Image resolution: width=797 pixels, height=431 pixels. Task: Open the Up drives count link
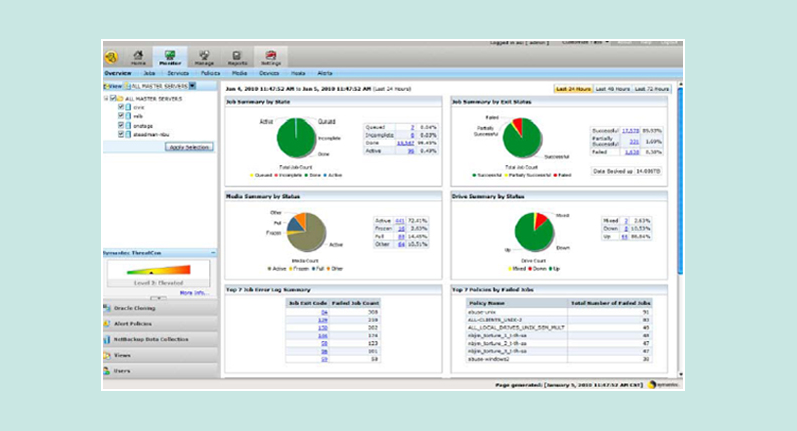tap(625, 236)
